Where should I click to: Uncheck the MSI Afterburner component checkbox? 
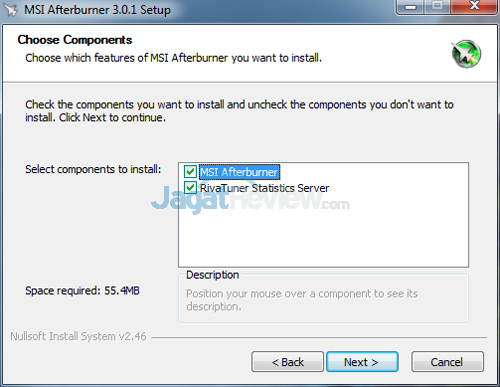[x=190, y=172]
